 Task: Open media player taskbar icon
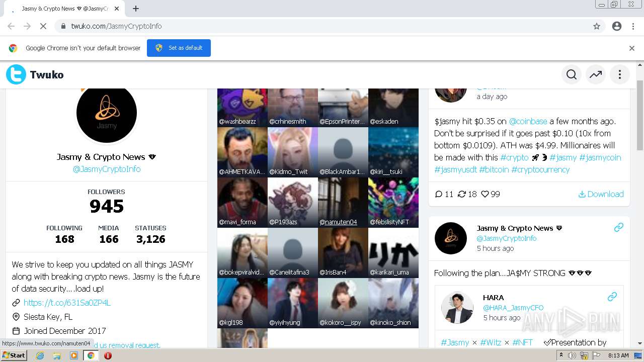[x=74, y=355]
